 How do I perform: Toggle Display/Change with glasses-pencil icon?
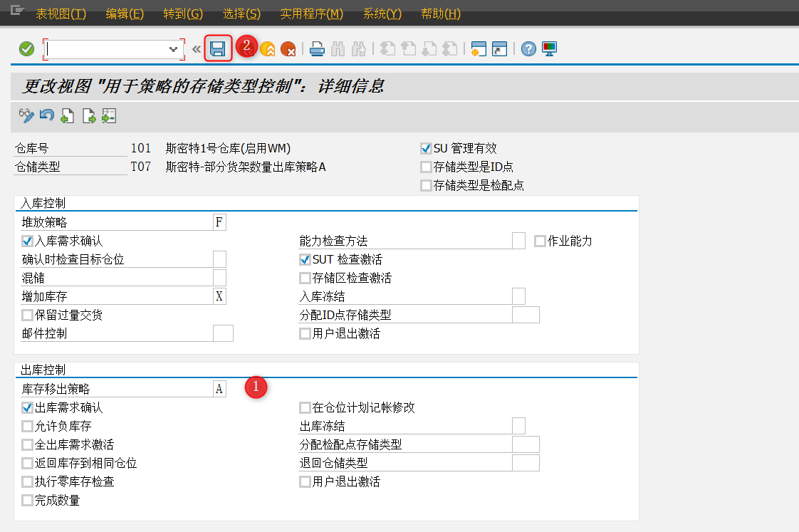(26, 115)
